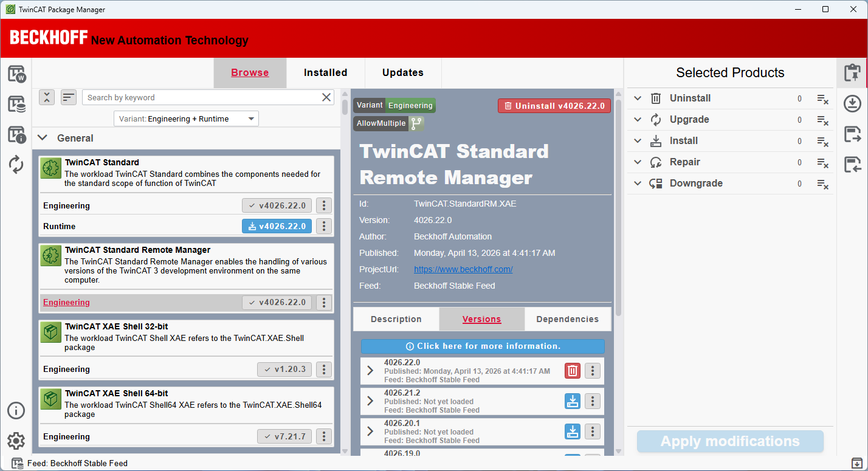
Task: Click XAE Shell 32-bit v1.20.3 button
Action: 284,369
